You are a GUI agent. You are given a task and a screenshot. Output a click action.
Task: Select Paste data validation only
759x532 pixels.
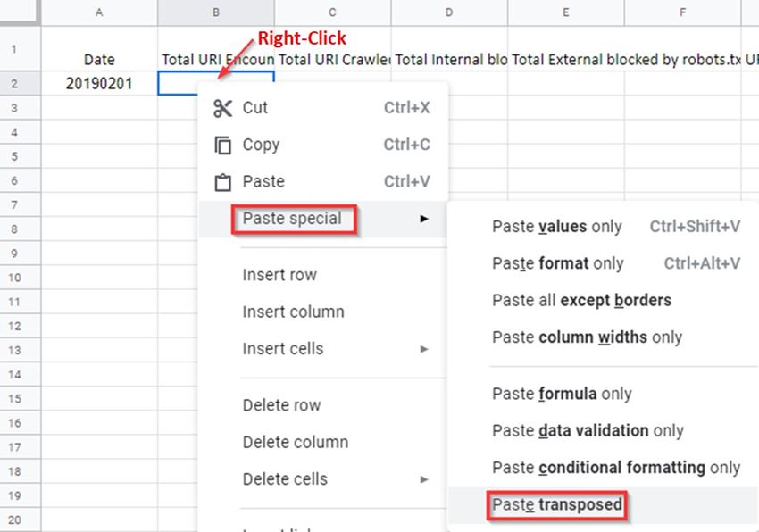point(588,430)
